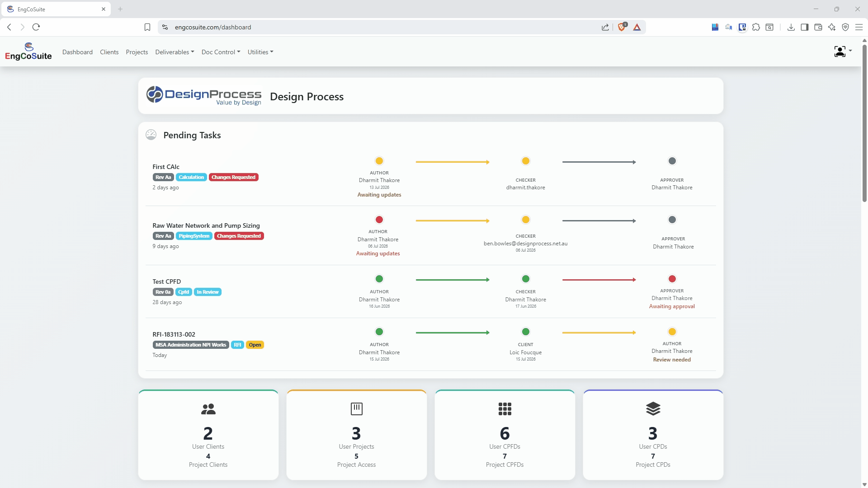Click the DesignProcess company logo
The width and height of the screenshot is (868, 488).
pyautogui.click(x=203, y=96)
